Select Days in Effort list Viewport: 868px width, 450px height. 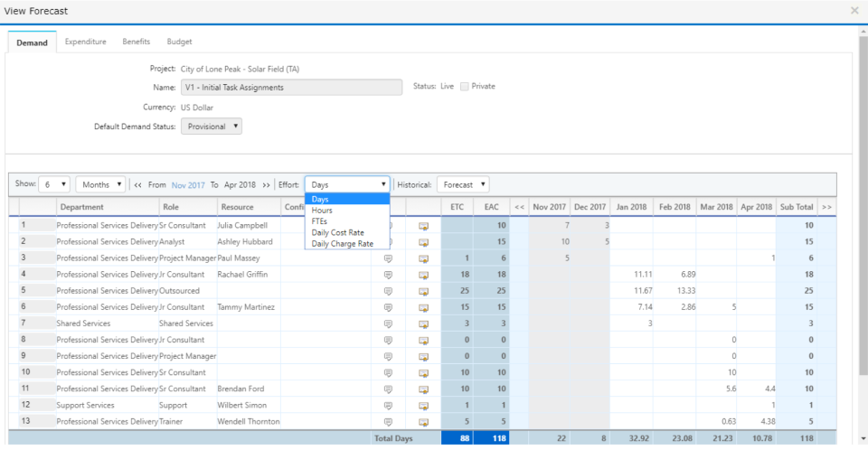(347, 200)
